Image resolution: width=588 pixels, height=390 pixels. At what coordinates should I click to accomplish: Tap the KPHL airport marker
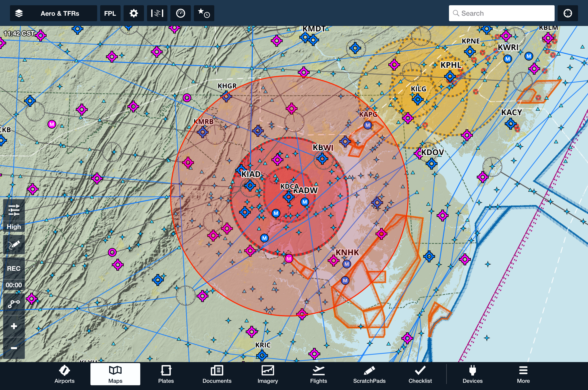(x=450, y=76)
